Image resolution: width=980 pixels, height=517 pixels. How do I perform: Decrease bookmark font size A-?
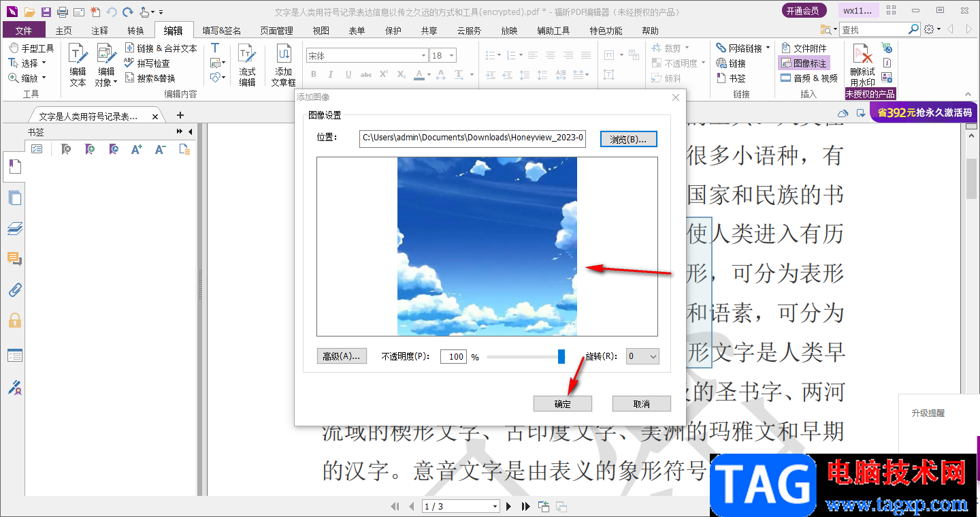pyautogui.click(x=160, y=149)
